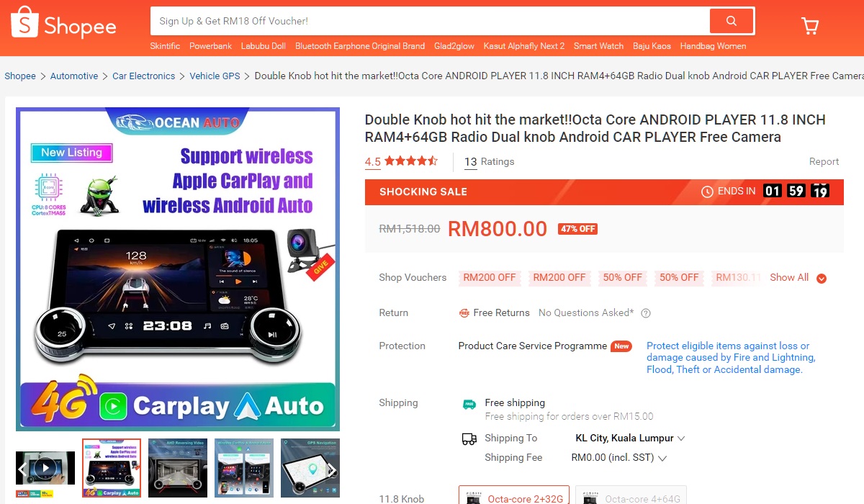Click the Report link
This screenshot has height=504, width=864.
[824, 161]
